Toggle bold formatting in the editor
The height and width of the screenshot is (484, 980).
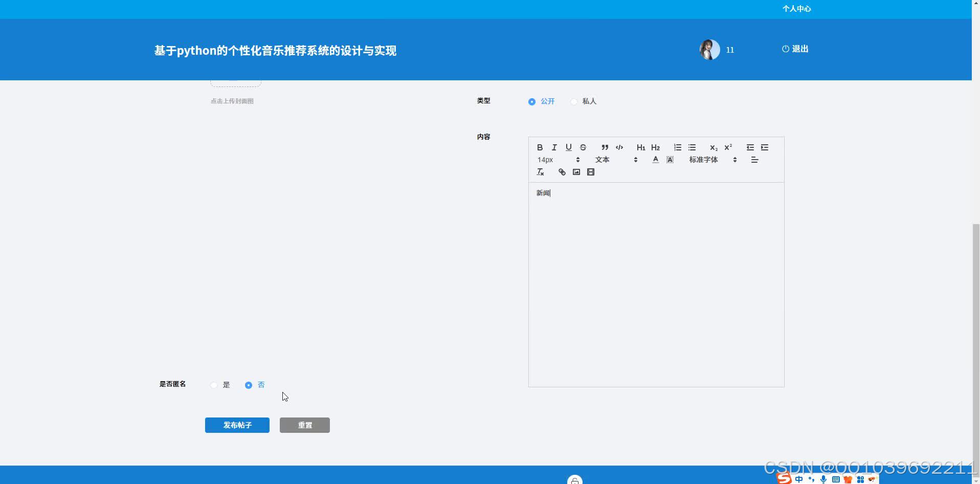point(540,147)
